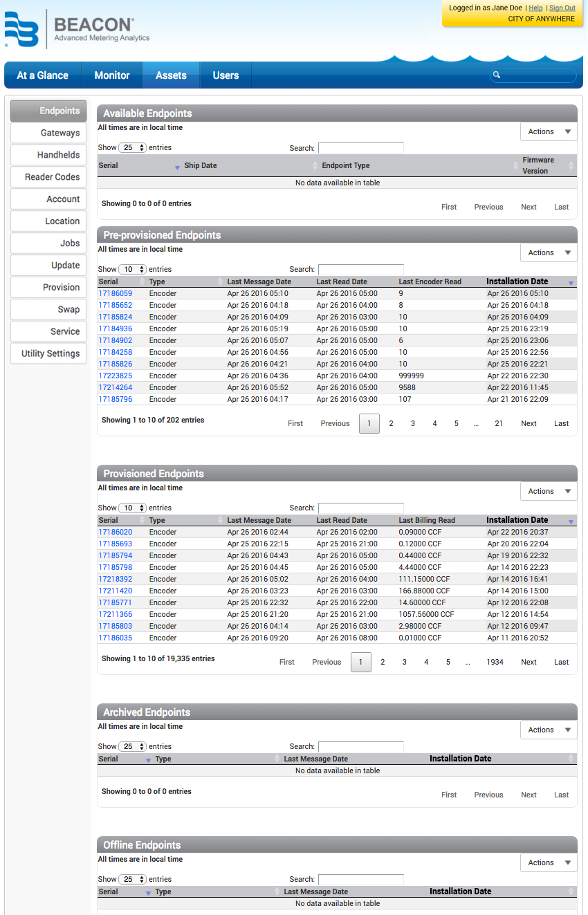Open the Actions dropdown for Provisioned Endpoints
The width and height of the screenshot is (588, 915).
[549, 490]
